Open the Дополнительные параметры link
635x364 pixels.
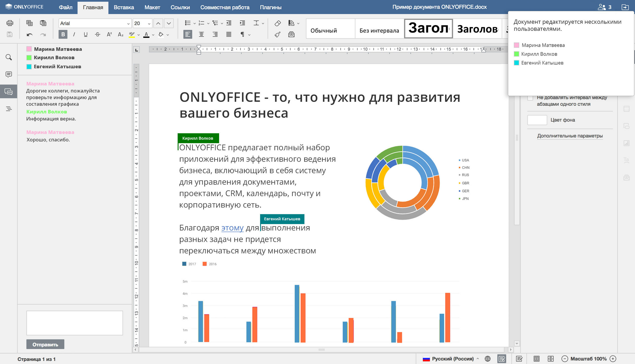click(x=570, y=136)
